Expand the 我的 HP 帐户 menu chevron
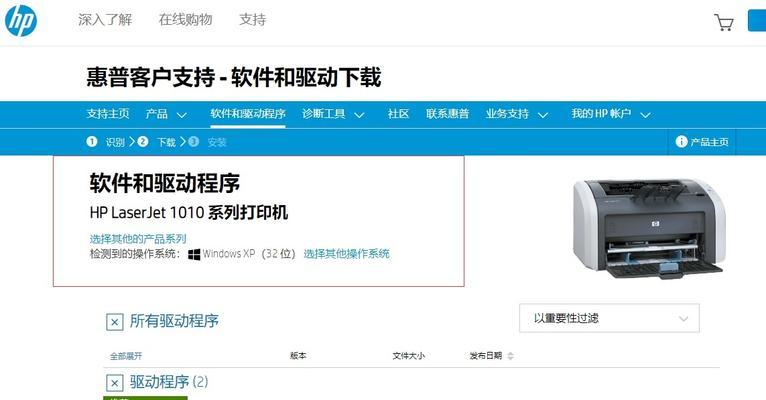Viewport: 766px width, 400px height. pyautogui.click(x=645, y=115)
